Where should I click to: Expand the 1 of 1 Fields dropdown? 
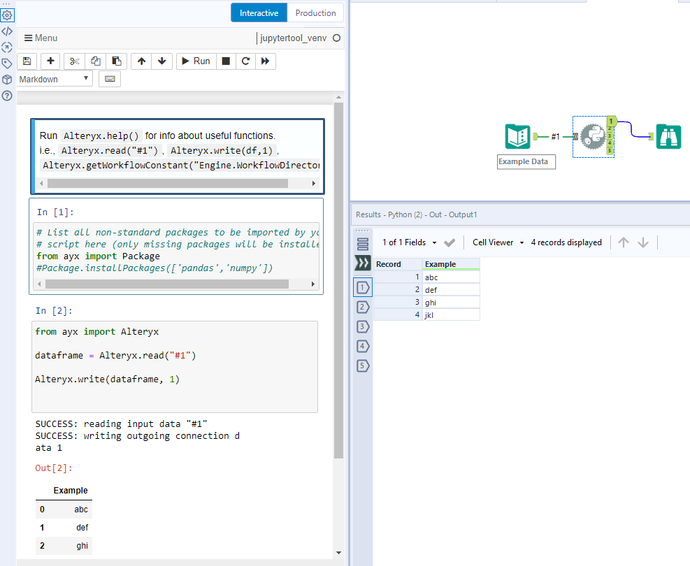click(x=410, y=242)
